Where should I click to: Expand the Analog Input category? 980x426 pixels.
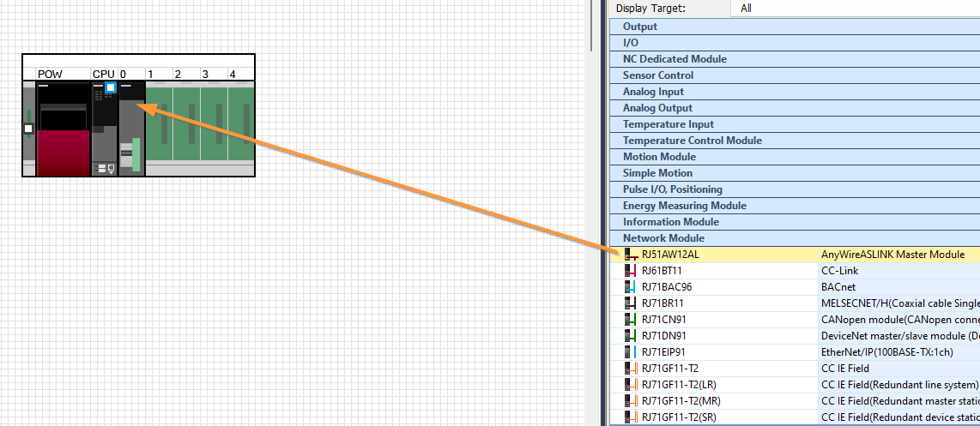[x=653, y=92]
